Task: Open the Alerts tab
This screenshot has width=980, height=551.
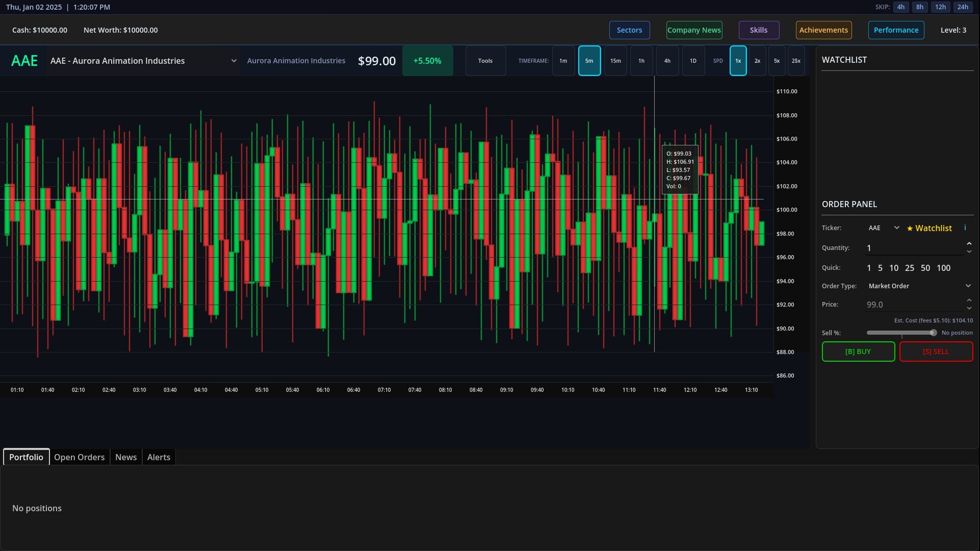Action: point(158,457)
